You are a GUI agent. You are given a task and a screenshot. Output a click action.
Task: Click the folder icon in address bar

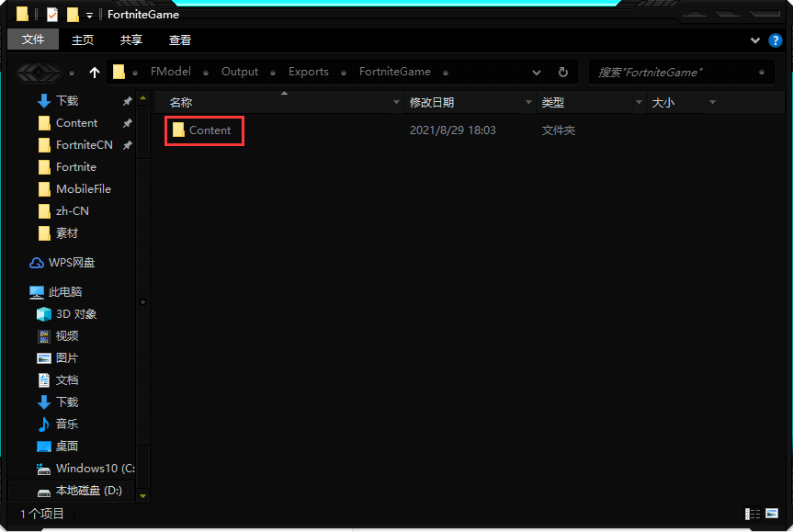coord(119,72)
